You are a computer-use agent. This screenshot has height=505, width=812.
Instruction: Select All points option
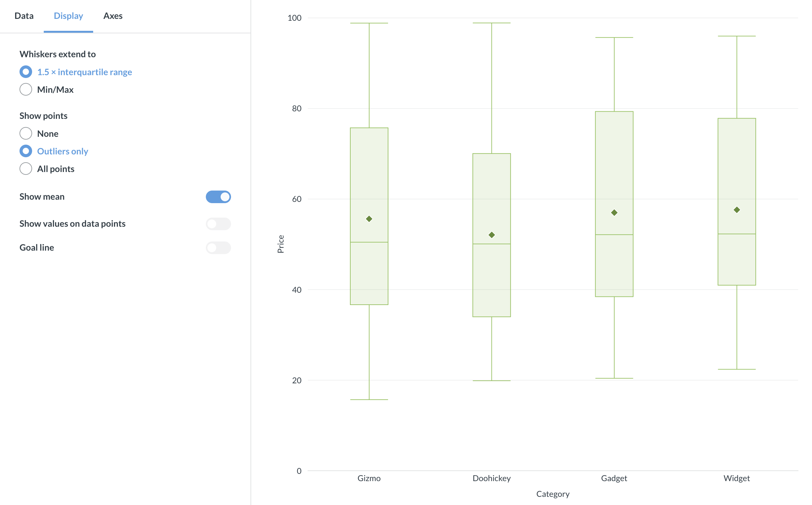(26, 169)
